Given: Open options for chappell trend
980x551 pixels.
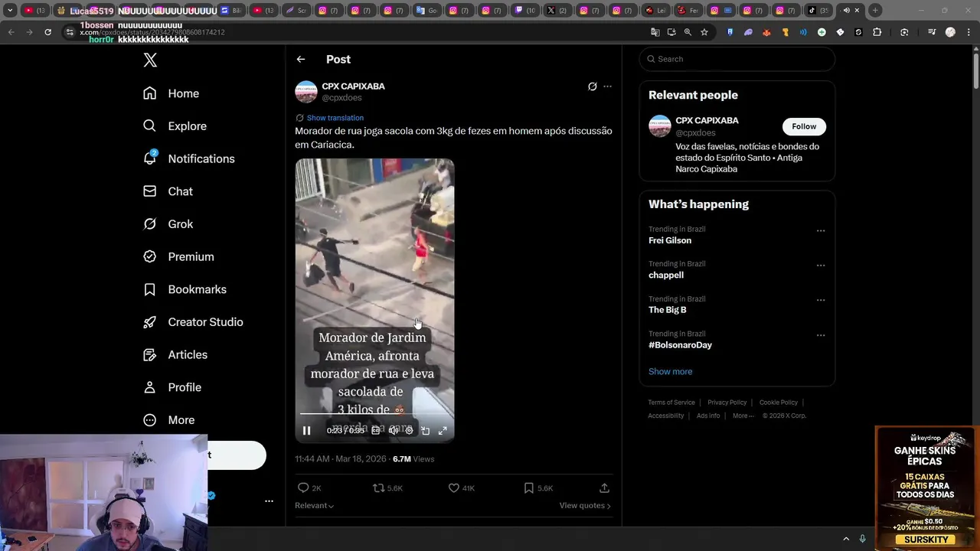Looking at the screenshot, I should click(821, 266).
